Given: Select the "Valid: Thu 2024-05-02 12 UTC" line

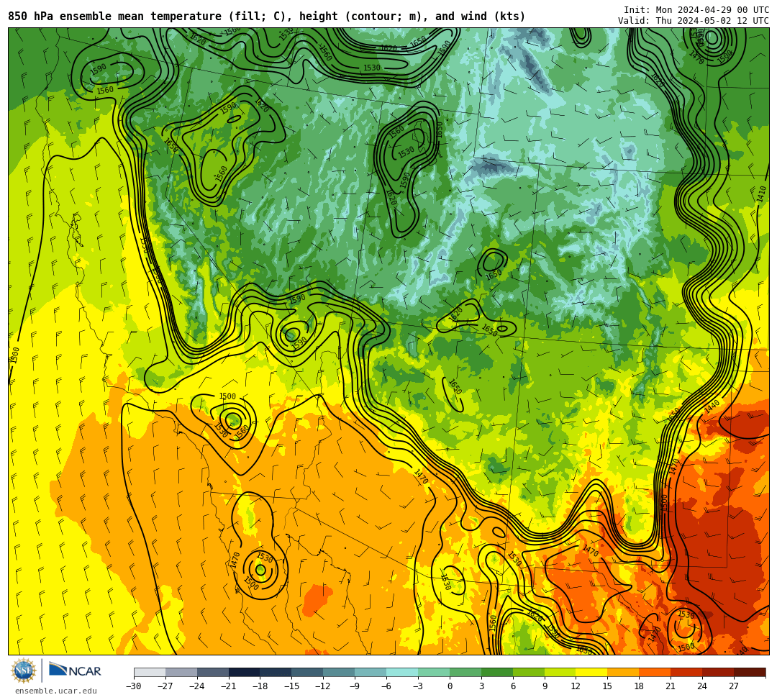Looking at the screenshot, I should (x=694, y=21).
